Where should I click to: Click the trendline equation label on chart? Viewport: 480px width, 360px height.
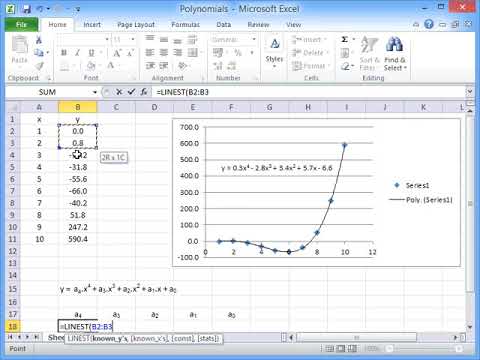[x=276, y=168]
